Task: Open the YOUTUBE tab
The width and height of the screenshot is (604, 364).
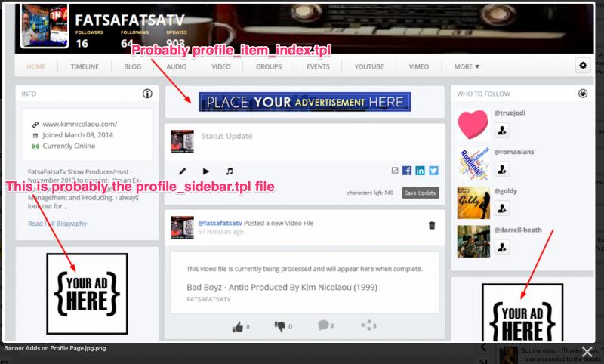Action: [371, 66]
